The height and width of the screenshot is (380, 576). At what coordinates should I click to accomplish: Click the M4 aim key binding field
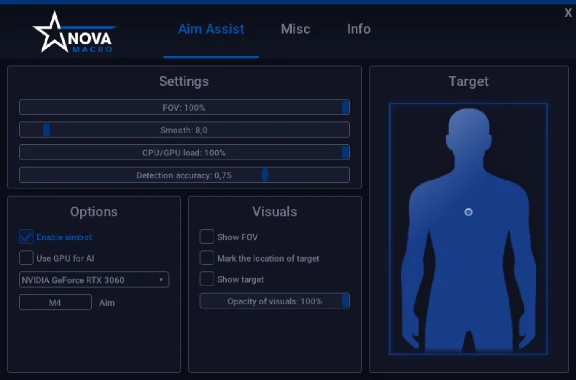(55, 302)
